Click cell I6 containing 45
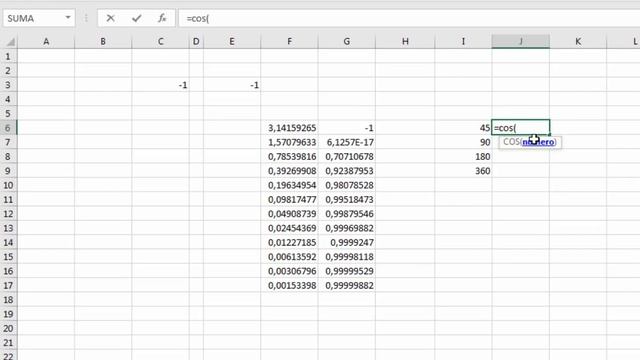Screen dimensions: 640x360 pyautogui.click(x=463, y=128)
